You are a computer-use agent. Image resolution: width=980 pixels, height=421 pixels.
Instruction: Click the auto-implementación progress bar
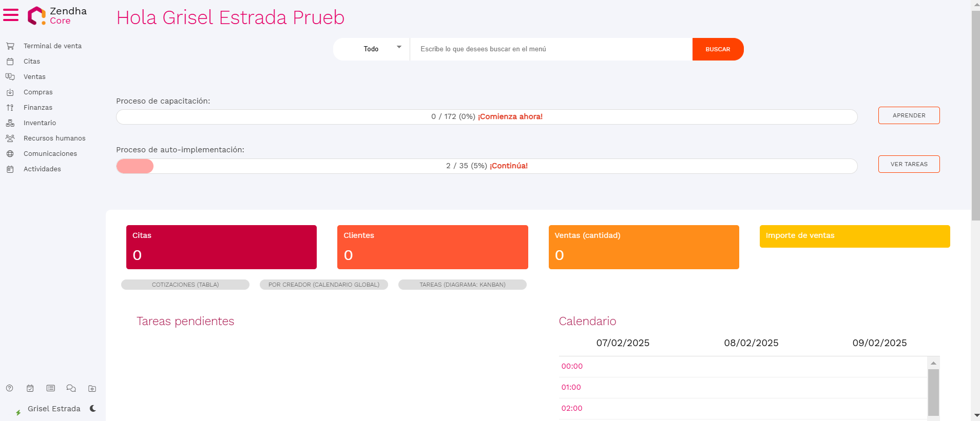tap(486, 166)
